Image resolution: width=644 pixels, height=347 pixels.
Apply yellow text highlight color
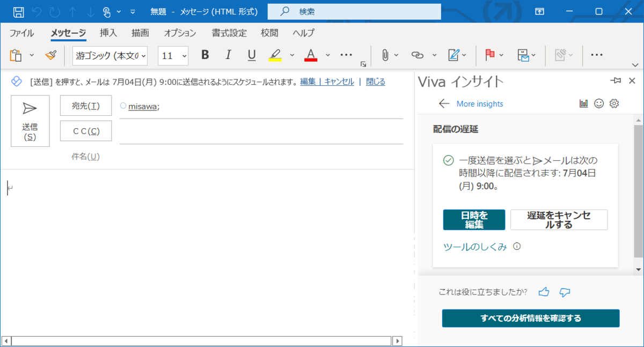click(275, 55)
